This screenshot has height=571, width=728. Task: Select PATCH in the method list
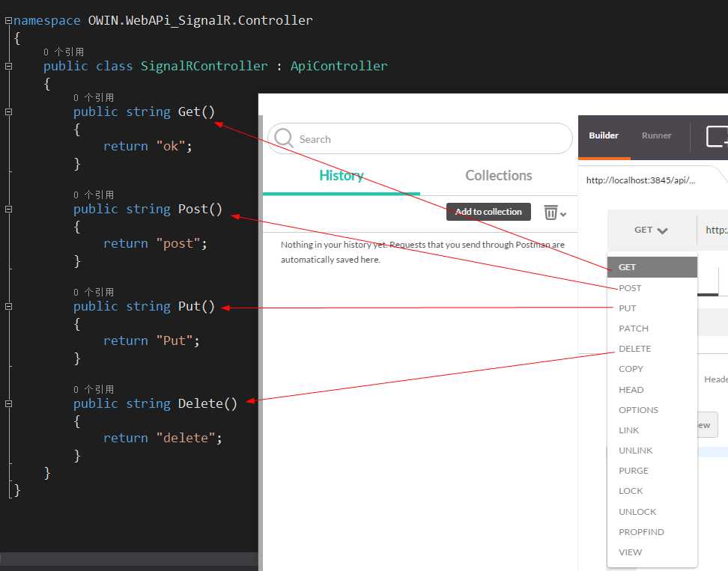[652, 329]
